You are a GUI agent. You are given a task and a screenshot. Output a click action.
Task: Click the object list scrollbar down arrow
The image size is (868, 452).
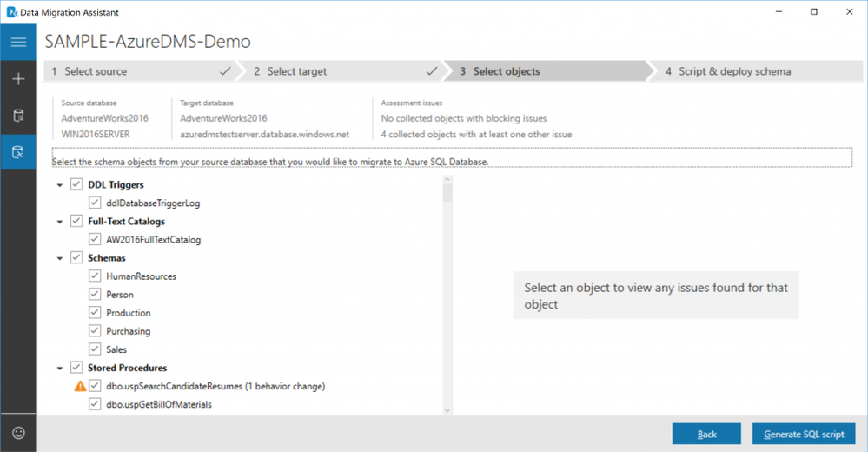pos(447,410)
